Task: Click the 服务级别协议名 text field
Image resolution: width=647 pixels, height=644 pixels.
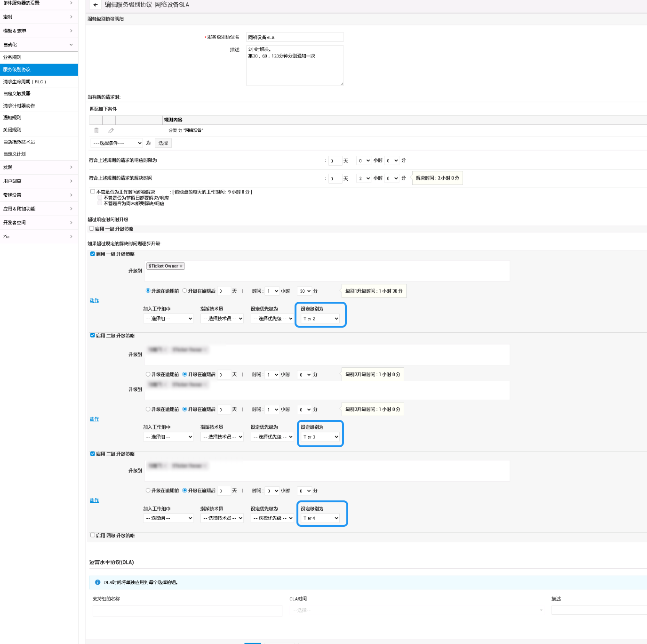Action: coord(295,37)
